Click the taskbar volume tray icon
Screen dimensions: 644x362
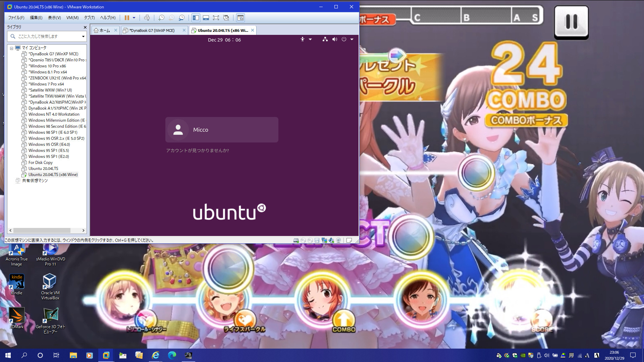click(547, 355)
